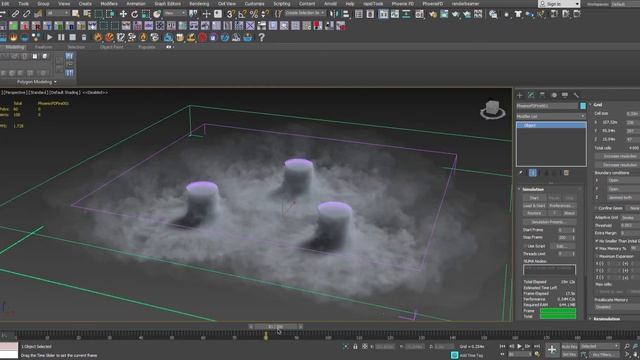Click the Start simulation button

533,198
